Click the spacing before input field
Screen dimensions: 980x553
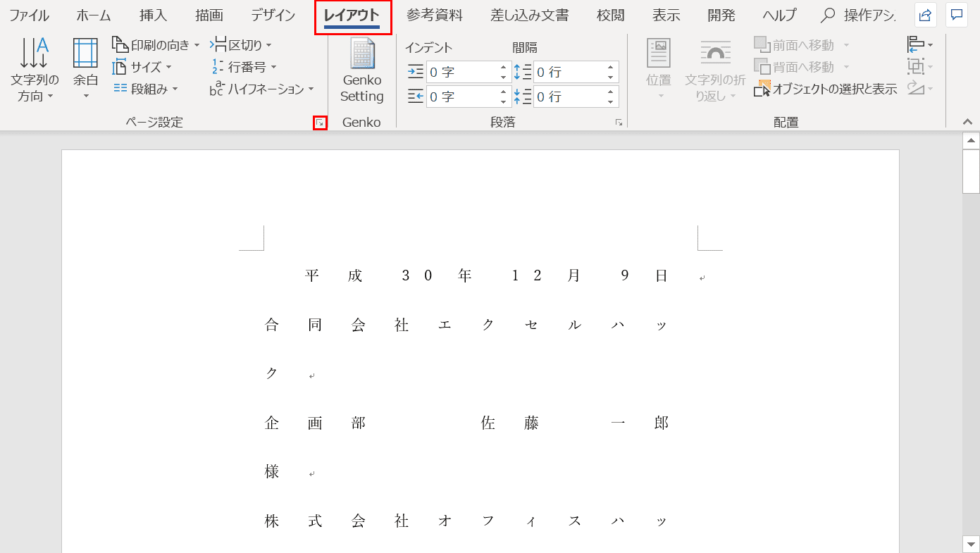[569, 72]
